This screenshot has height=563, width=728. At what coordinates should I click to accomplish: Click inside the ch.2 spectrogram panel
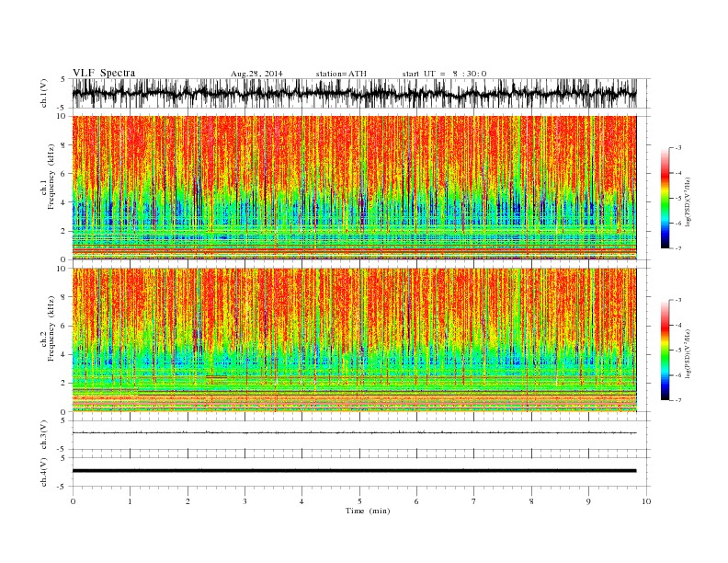pos(354,340)
